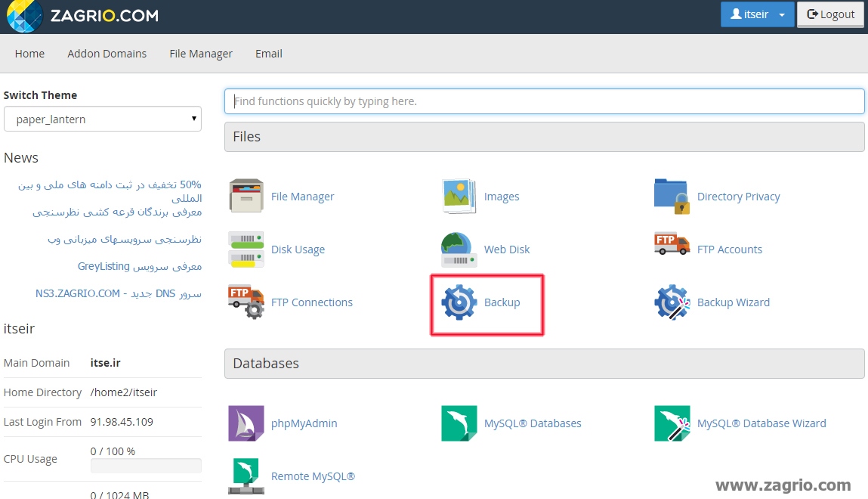Screen dimensions: 868x499
Task: Open the Backup Wizard text link
Action: [x=734, y=302]
